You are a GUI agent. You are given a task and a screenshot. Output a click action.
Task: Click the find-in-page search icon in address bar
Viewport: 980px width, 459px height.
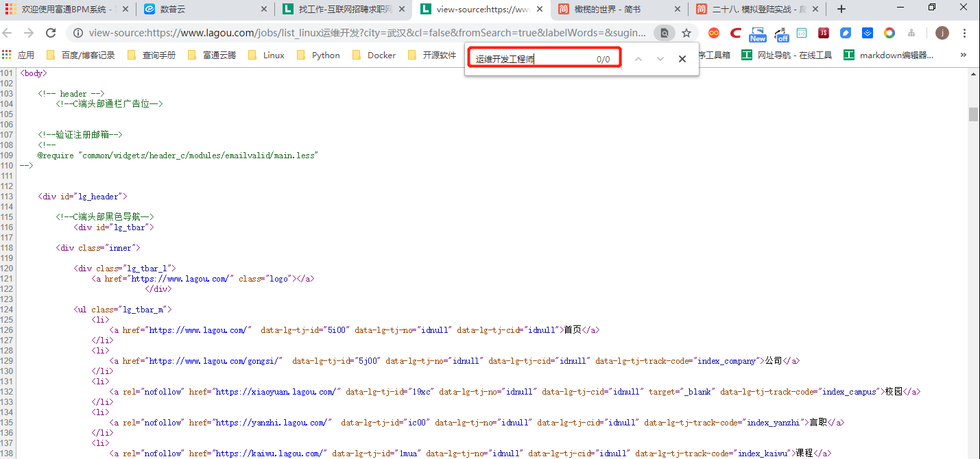pyautogui.click(x=664, y=33)
